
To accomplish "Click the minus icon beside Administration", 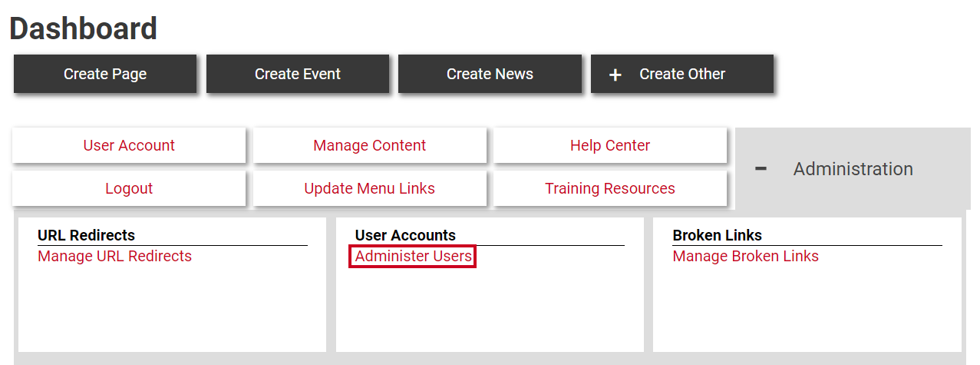I will pyautogui.click(x=761, y=168).
